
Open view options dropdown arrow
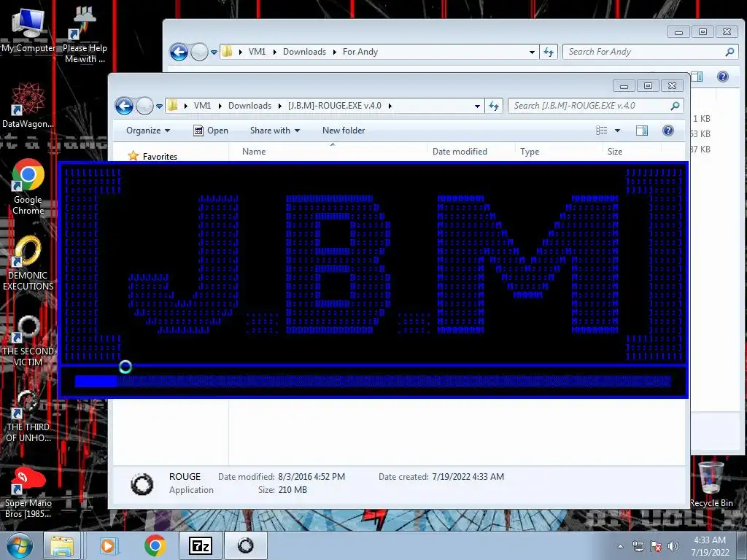tap(617, 131)
